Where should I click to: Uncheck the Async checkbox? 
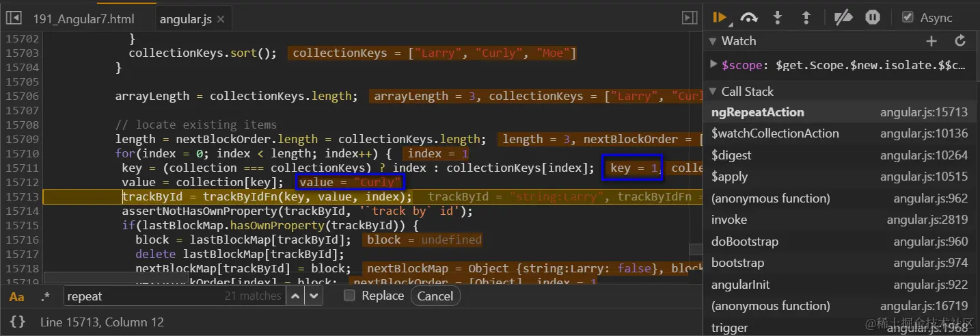point(908,17)
